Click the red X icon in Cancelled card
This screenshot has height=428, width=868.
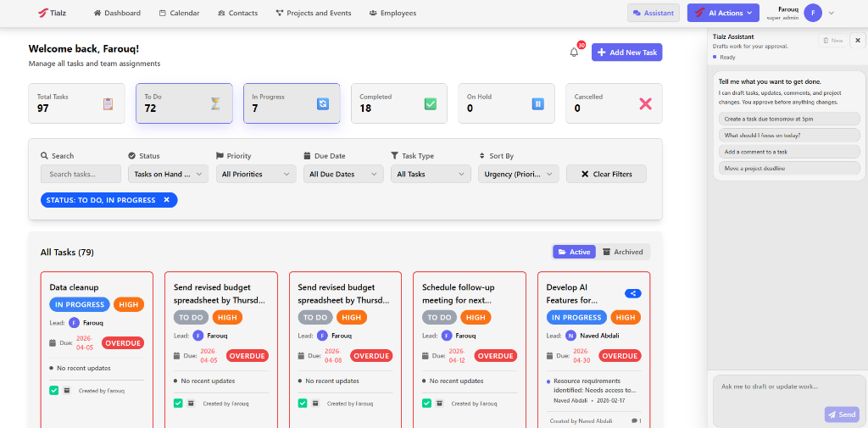click(x=645, y=103)
